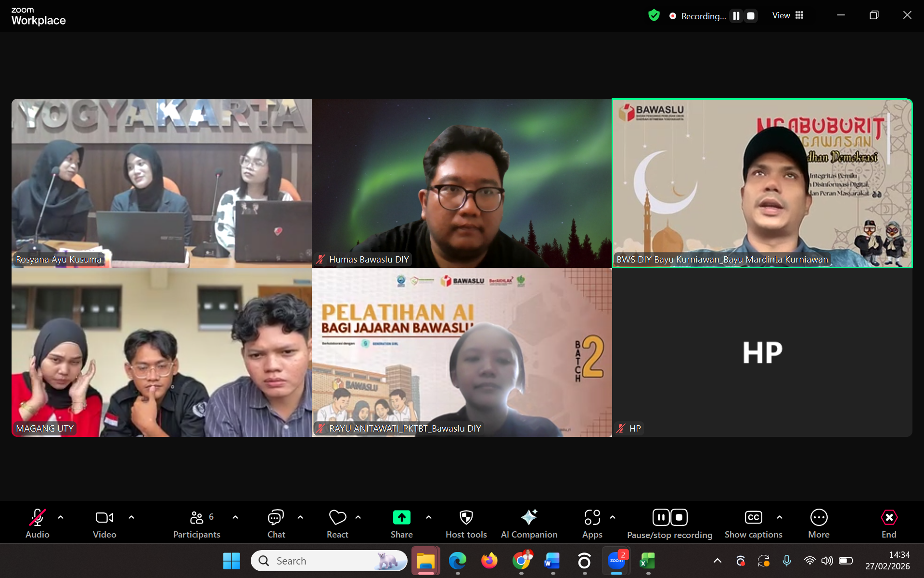The image size is (924, 578).
Task: Open Google Chrome from the taskbar
Action: tap(521, 561)
